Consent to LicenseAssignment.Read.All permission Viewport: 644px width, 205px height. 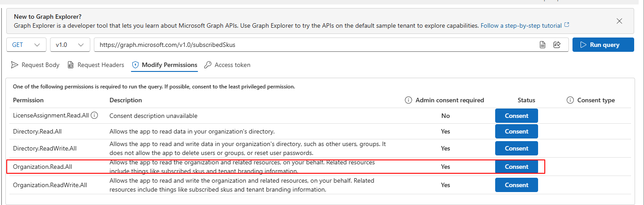[517, 116]
